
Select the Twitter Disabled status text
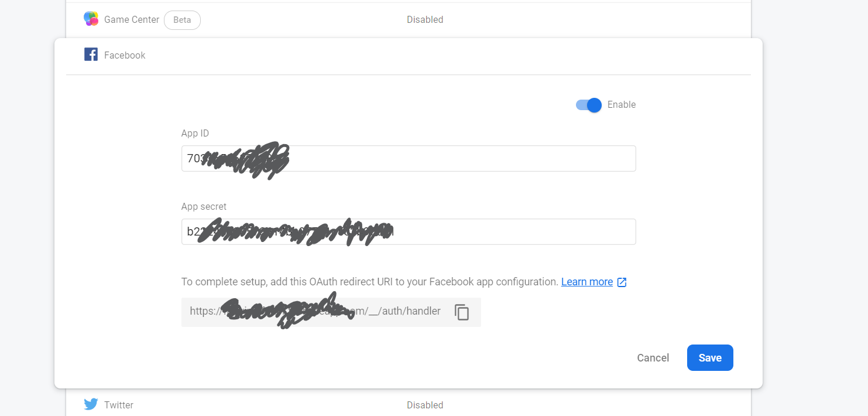(425, 405)
